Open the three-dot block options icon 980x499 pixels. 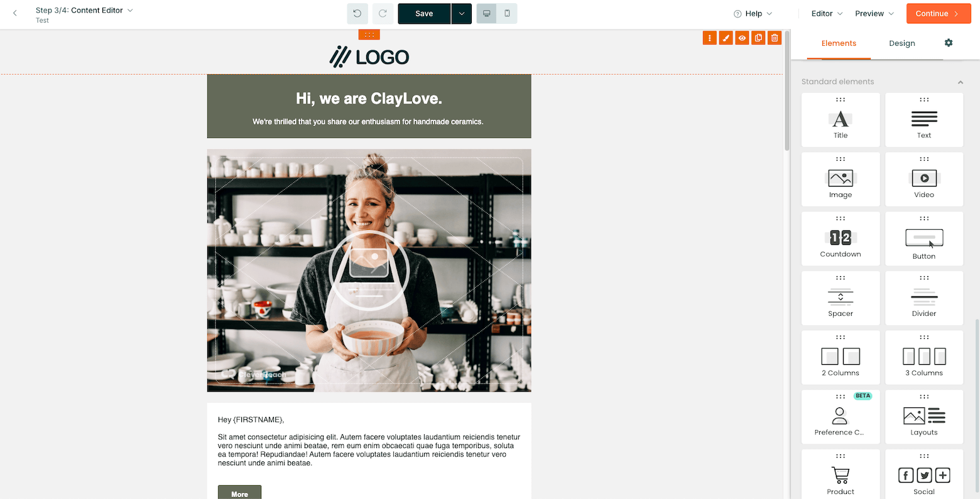click(710, 38)
